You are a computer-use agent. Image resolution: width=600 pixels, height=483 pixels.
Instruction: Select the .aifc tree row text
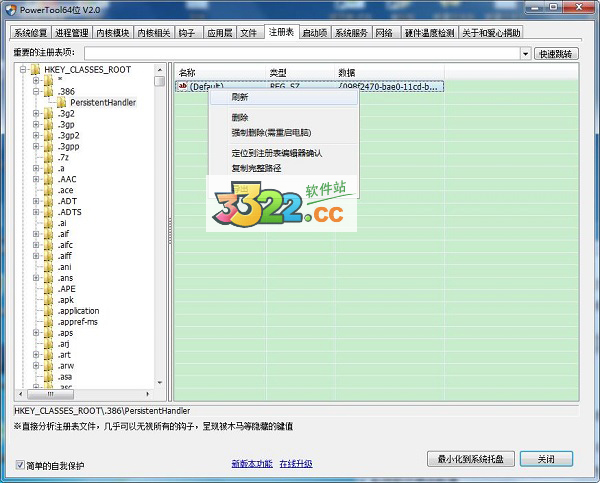click(x=65, y=245)
